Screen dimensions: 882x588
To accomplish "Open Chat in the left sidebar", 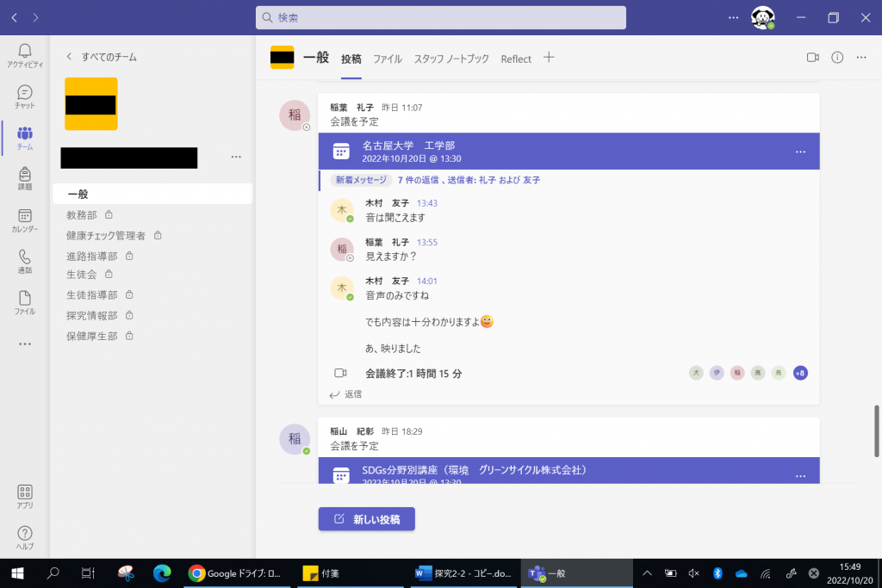I will [25, 96].
